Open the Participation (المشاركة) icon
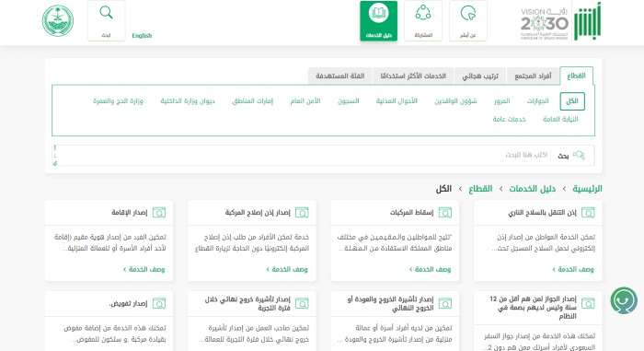644x351 pixels. point(423,20)
